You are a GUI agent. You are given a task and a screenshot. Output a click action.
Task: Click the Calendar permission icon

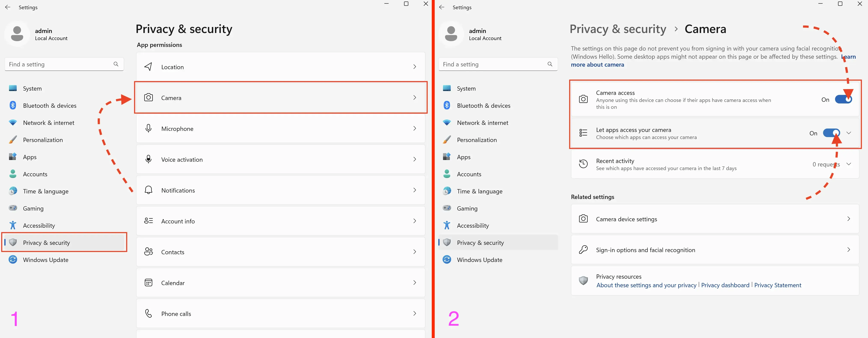[148, 283]
